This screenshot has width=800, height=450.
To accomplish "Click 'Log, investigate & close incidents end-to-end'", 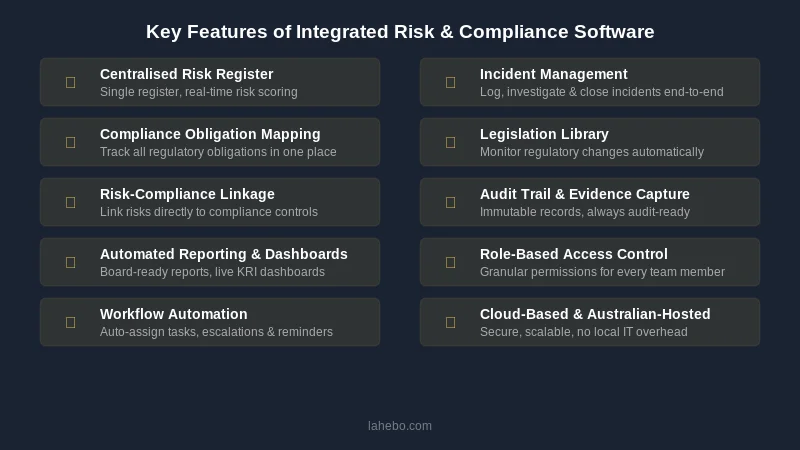I will (602, 92).
